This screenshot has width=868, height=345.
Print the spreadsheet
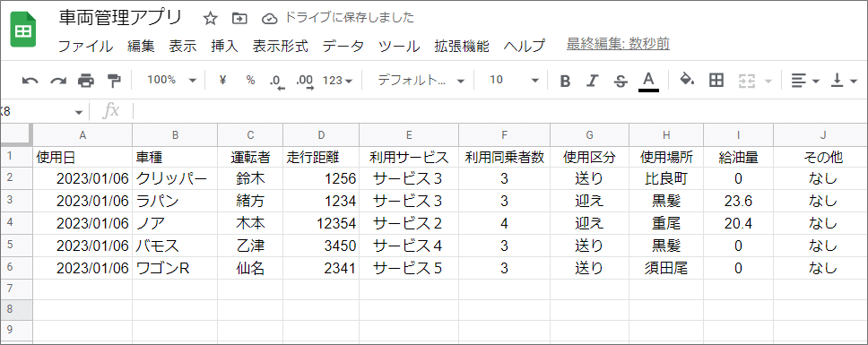click(x=86, y=81)
